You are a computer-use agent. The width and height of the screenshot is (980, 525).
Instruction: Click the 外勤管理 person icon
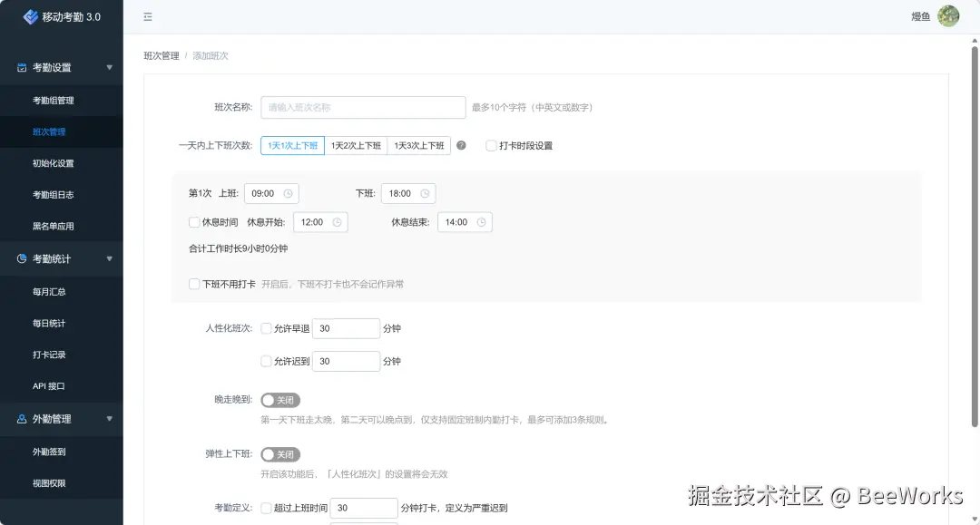22,419
